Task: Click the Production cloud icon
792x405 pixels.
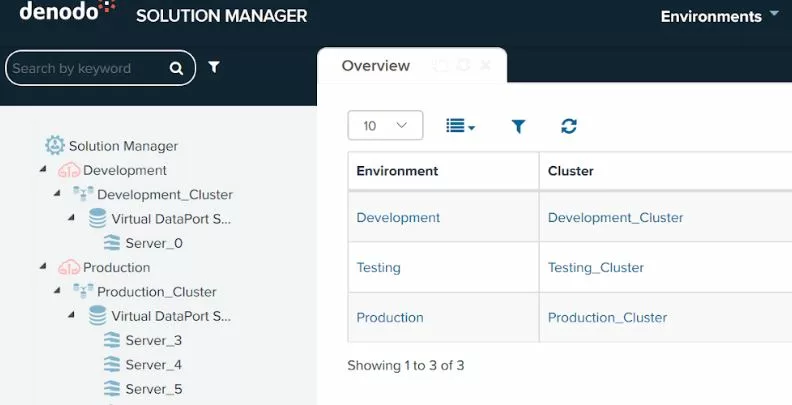Action: (69, 267)
